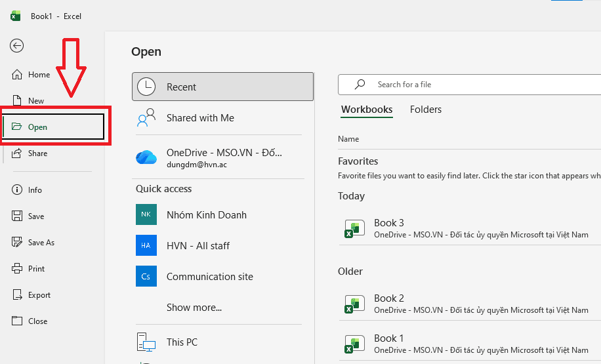
Task: Open the Book 2 workbook
Action: [x=470, y=304]
